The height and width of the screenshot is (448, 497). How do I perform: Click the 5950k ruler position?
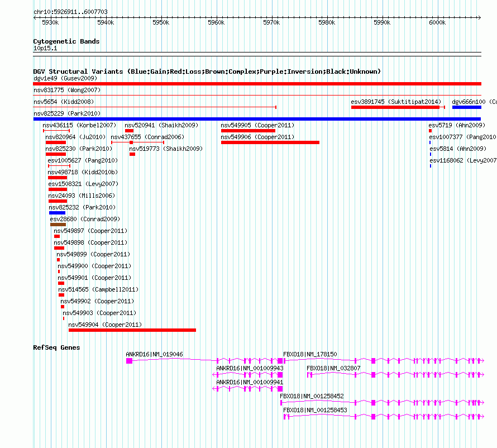pyautogui.click(x=161, y=22)
